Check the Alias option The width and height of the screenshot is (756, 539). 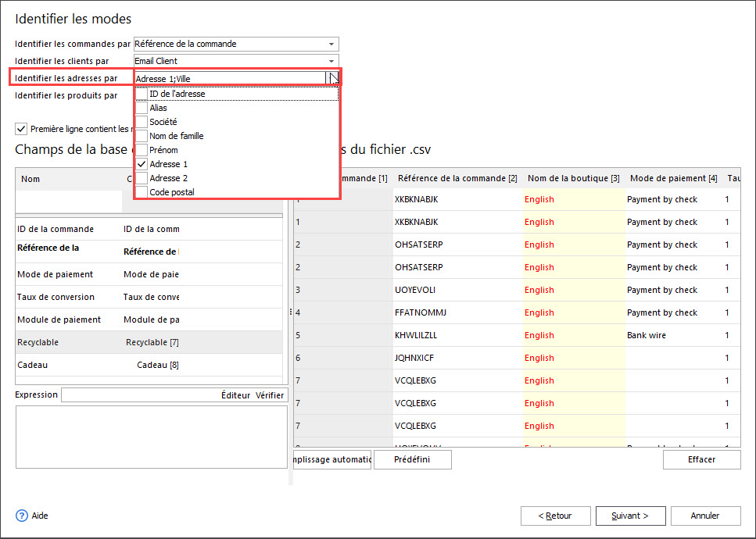[142, 108]
